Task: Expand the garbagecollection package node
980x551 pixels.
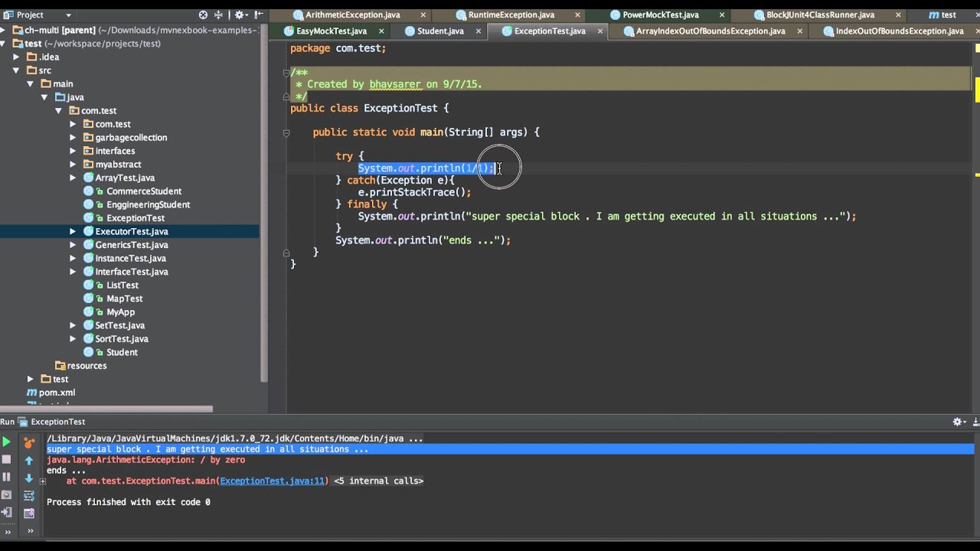Action: (x=73, y=138)
